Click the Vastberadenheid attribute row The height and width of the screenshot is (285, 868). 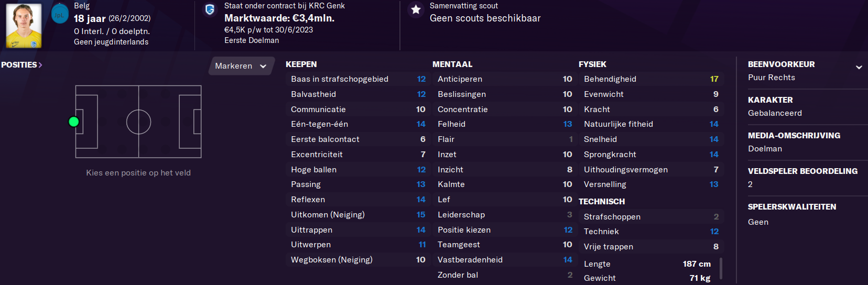tap(504, 260)
